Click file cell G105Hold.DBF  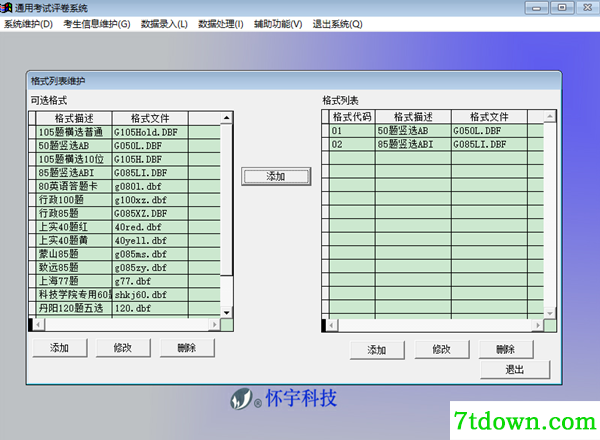click(x=150, y=132)
